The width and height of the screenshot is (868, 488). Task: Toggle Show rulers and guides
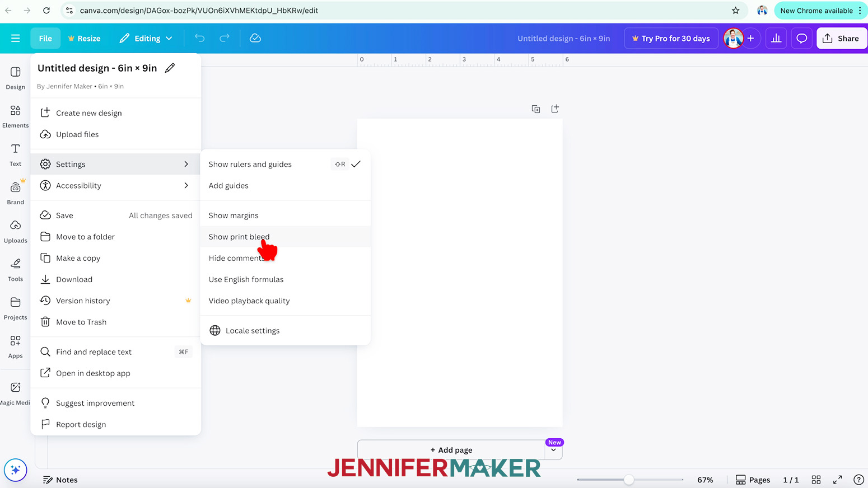click(x=285, y=164)
